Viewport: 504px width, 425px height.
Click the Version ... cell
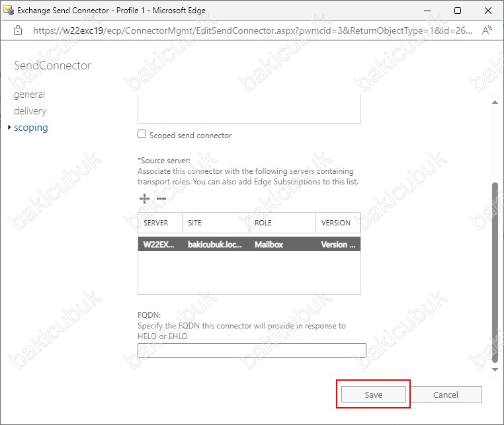338,245
